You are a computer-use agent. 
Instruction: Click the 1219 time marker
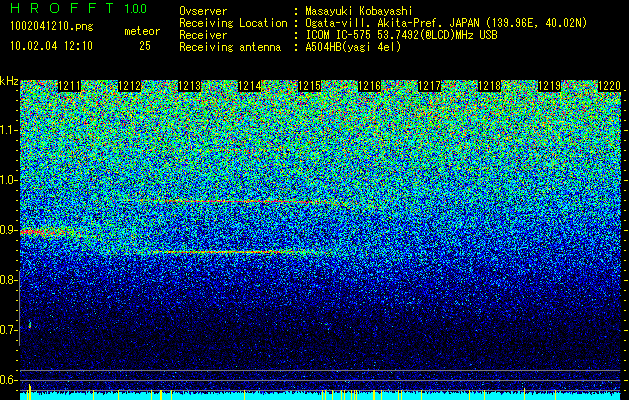(549, 86)
